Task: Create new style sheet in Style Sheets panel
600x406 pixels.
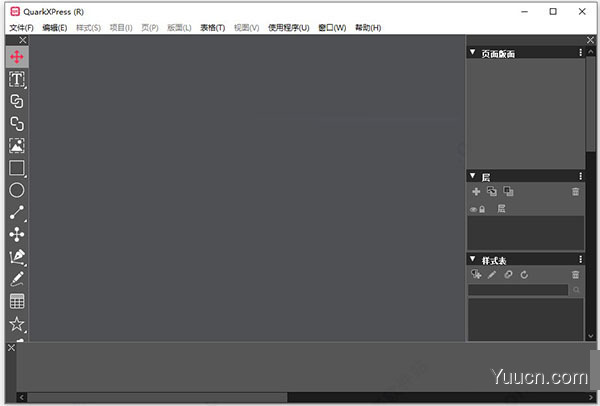Action: tap(476, 274)
